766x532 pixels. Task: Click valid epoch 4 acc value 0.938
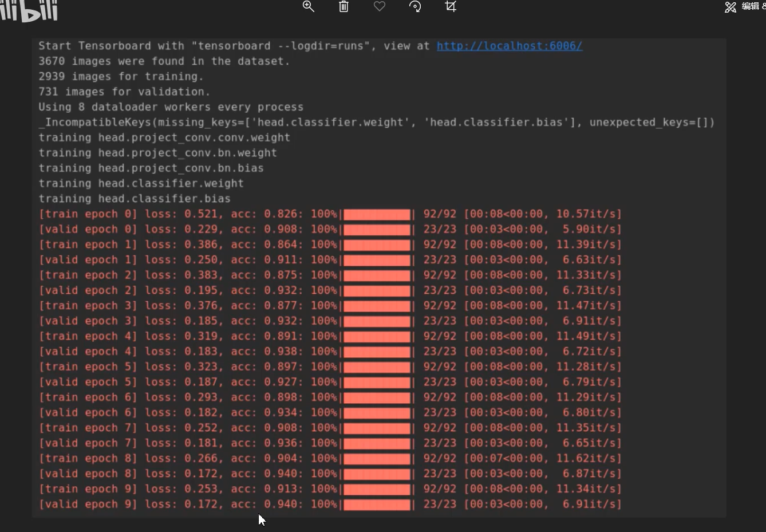tap(281, 352)
